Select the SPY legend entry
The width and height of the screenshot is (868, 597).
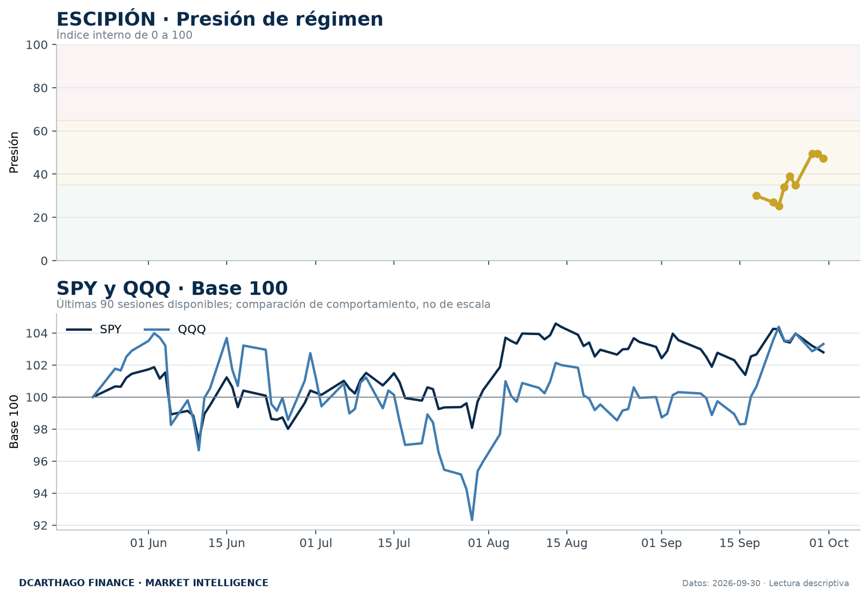[x=94, y=329]
